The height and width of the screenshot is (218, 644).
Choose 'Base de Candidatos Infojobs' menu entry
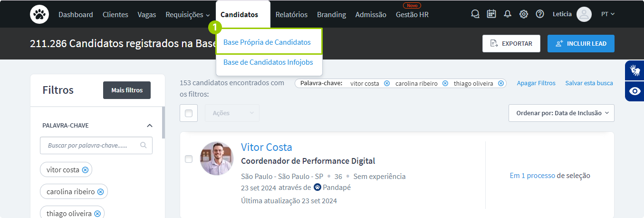[x=268, y=62]
